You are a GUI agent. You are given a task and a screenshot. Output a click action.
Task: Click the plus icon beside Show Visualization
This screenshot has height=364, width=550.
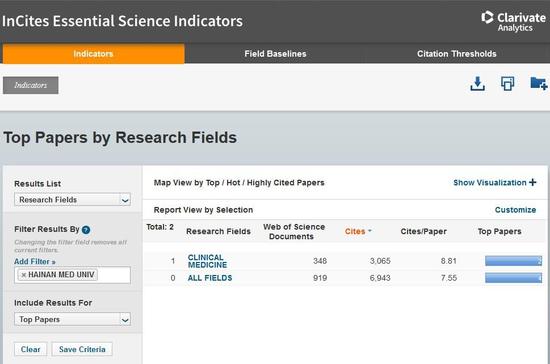[x=533, y=182]
